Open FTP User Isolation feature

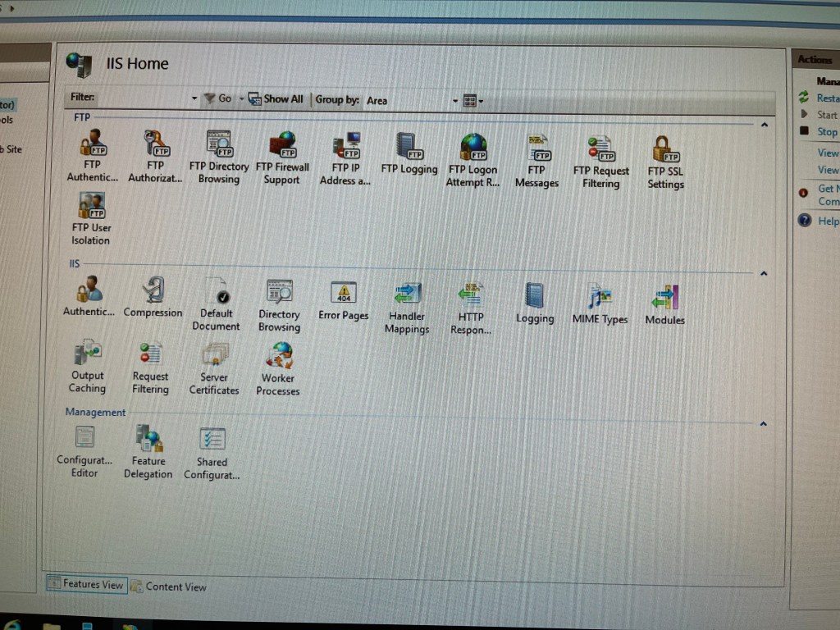(x=91, y=207)
